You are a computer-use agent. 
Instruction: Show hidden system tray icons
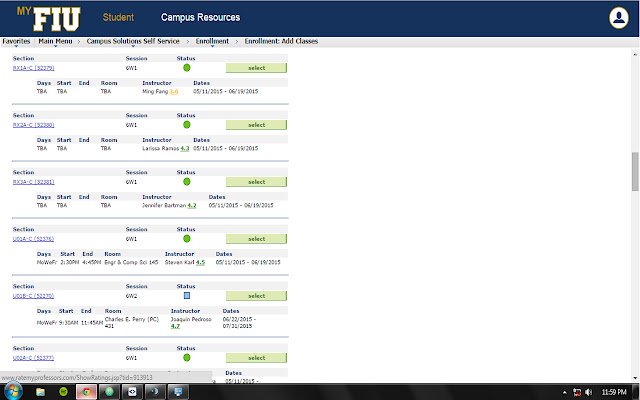coord(564,393)
